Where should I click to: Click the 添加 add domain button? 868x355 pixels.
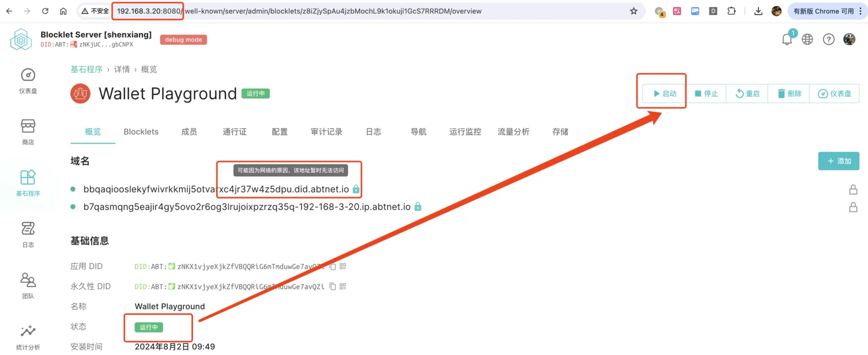click(839, 161)
